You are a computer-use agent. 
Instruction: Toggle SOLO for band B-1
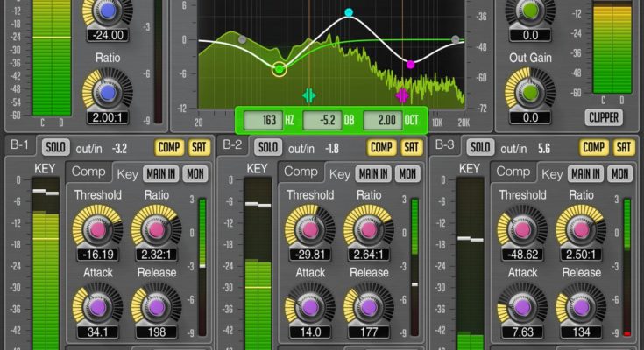point(55,147)
